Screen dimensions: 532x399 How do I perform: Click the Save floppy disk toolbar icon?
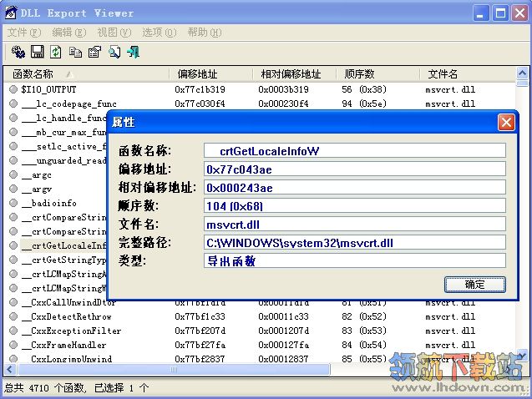coord(38,52)
